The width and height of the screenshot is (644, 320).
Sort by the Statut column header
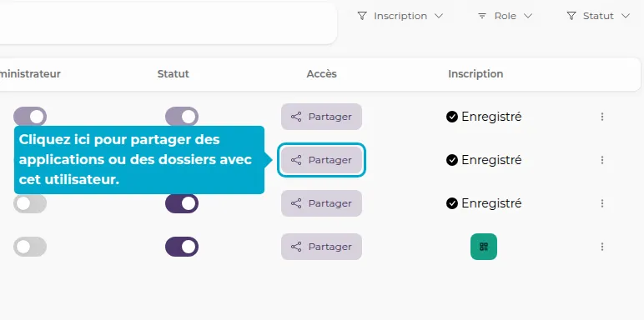point(173,74)
